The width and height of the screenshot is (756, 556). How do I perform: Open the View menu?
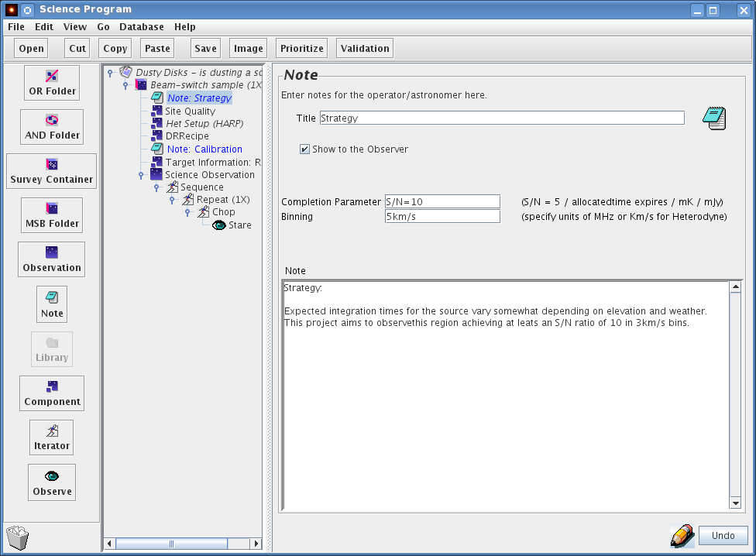coord(75,27)
